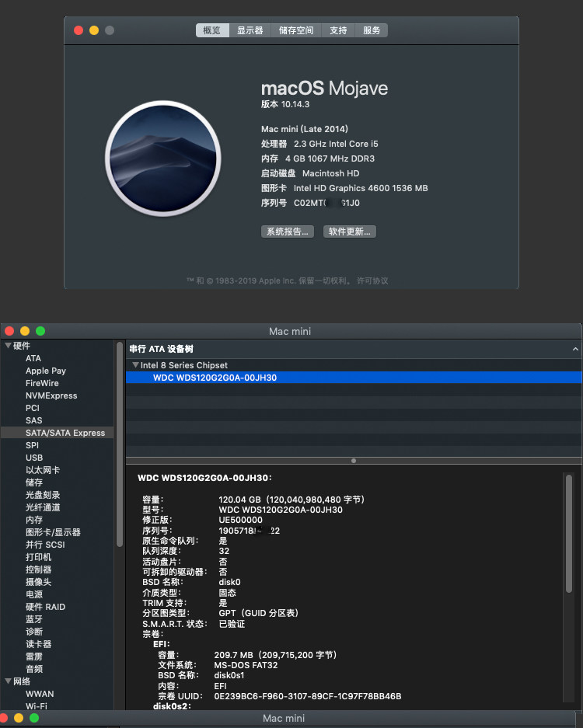Close the Mac mini system report window
This screenshot has height=728, width=583.
[9, 330]
